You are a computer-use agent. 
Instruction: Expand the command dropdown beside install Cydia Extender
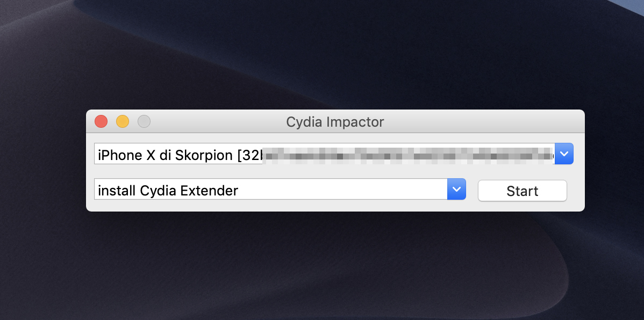[x=456, y=190]
